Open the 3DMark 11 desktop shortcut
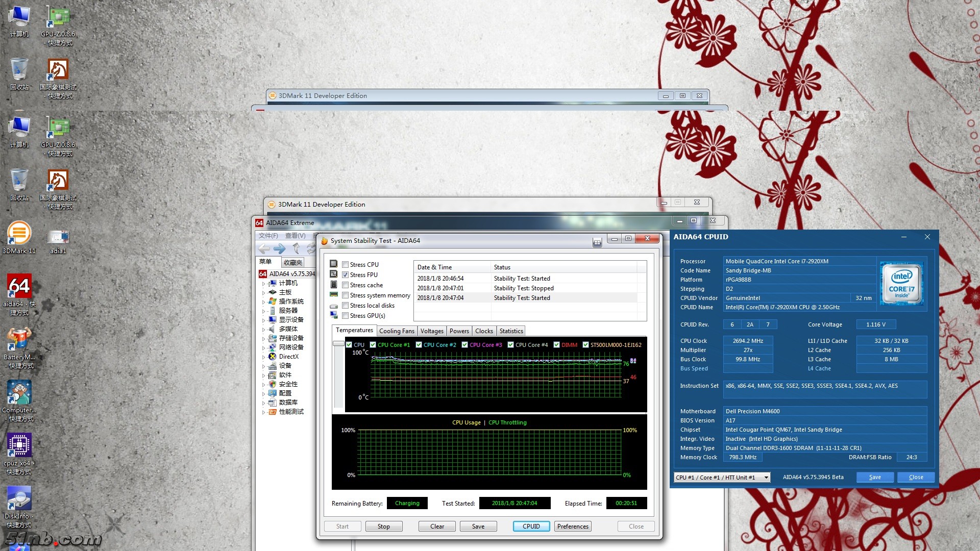Viewport: 980px width, 551px height. coord(19,237)
